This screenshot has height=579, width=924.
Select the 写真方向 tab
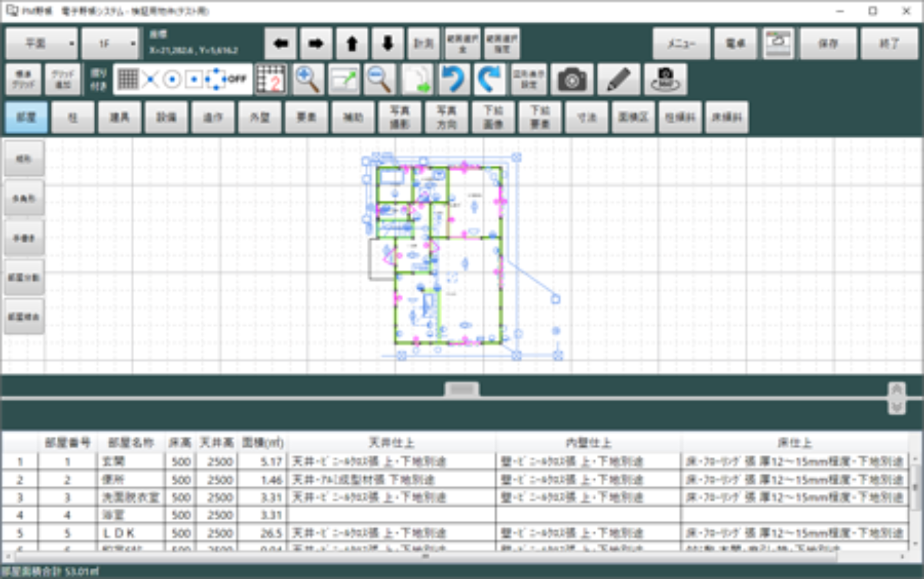pos(446,117)
